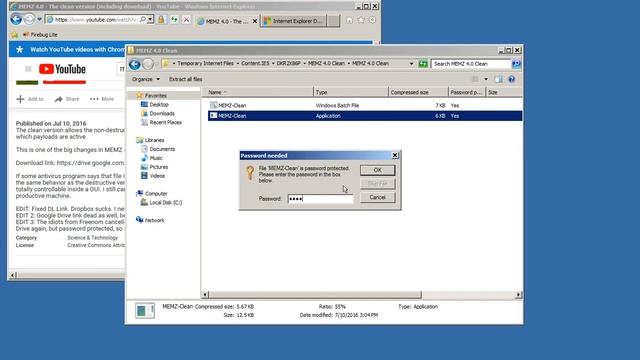Screen dimensions: 640x360
Task: Open the address bar autocomplete dropdown
Action: tap(151, 20)
